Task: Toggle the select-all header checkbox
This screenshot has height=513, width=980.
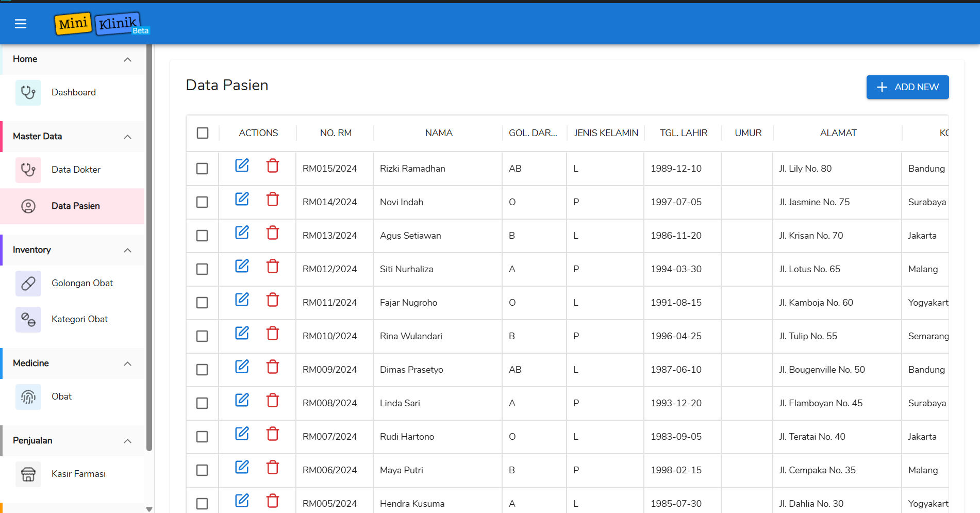Action: 203,133
